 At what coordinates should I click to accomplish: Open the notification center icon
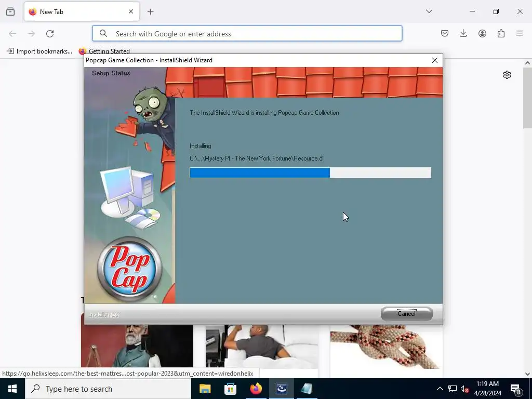click(x=516, y=389)
